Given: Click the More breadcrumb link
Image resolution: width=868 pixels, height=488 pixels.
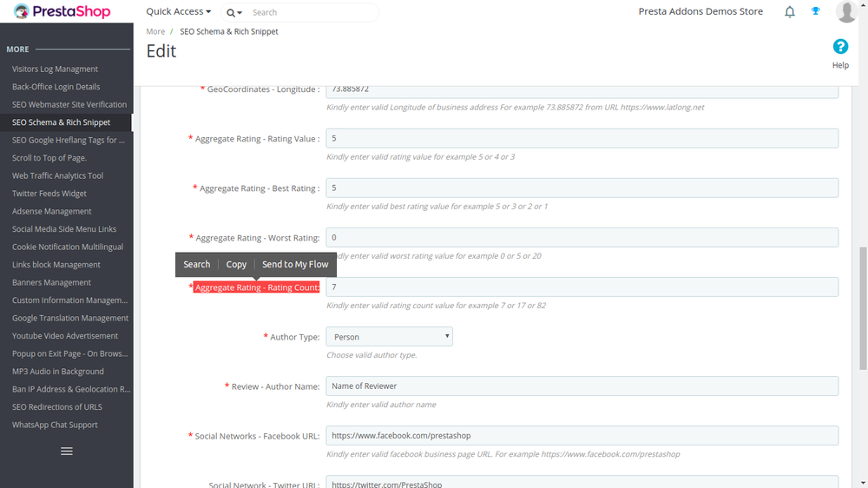Looking at the screenshot, I should pos(155,31).
